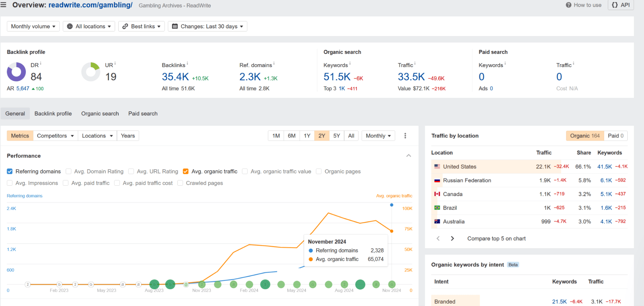Expand the Locations chart dropdown

97,136
